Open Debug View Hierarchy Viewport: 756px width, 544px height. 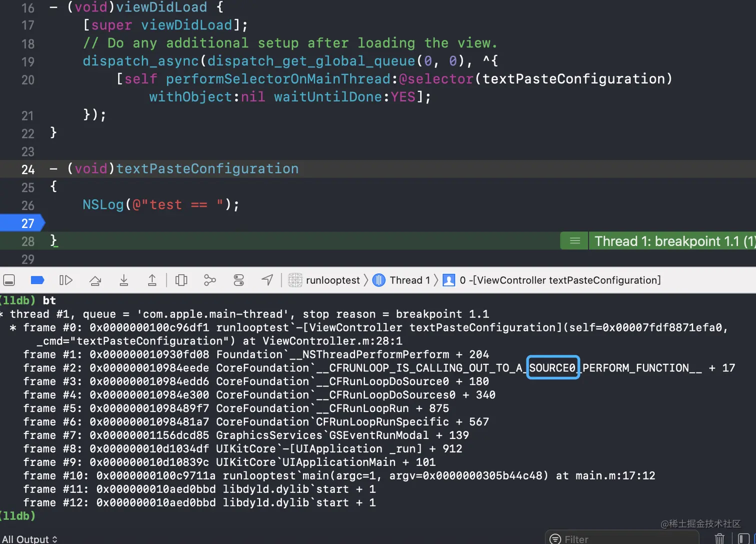pos(181,280)
